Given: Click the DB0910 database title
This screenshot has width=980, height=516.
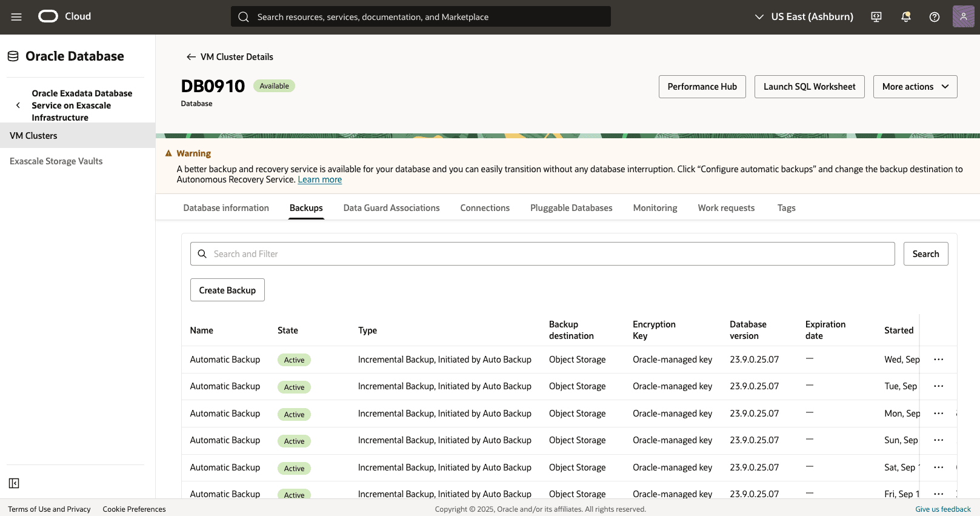Looking at the screenshot, I should click(213, 86).
